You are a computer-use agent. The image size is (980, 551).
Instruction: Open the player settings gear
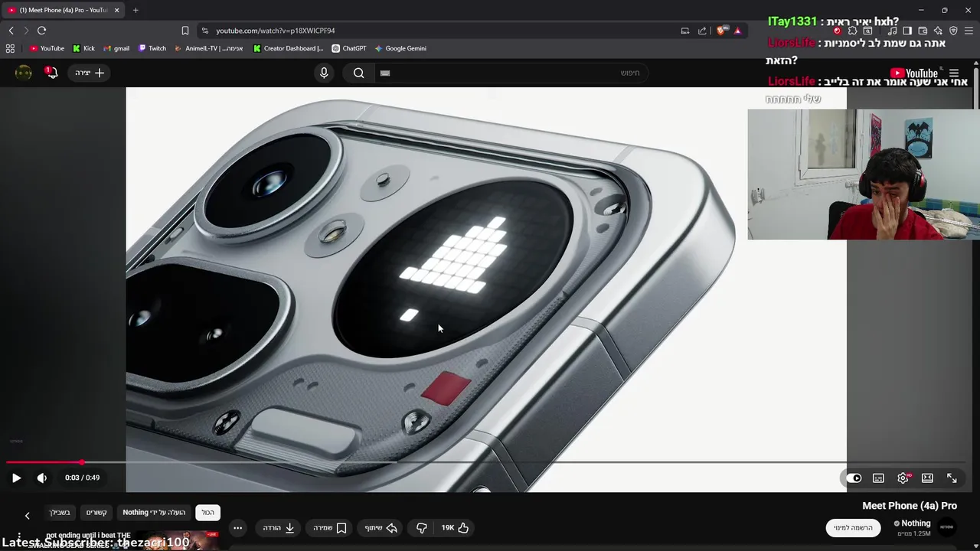(x=903, y=478)
